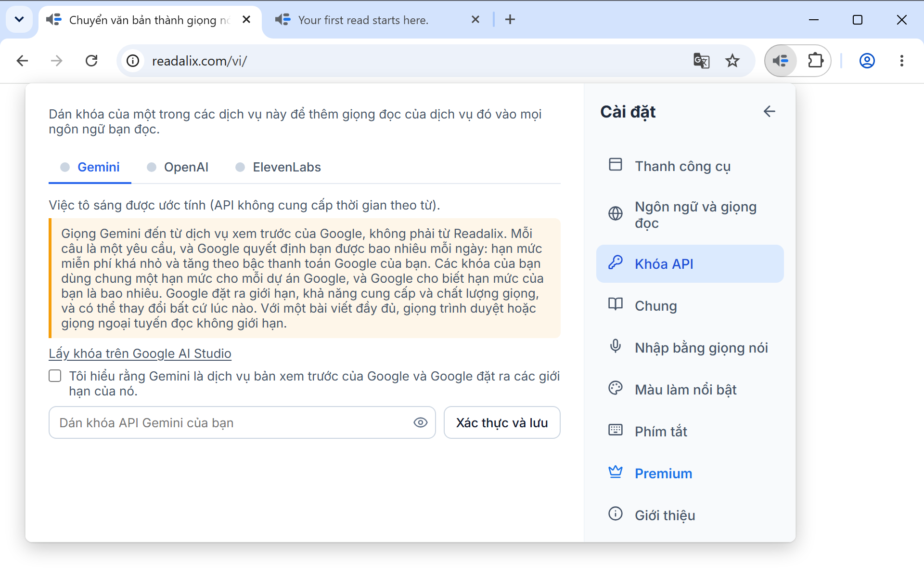Open Nhập bằng giọng nói settings
924x578 pixels.
(690, 348)
